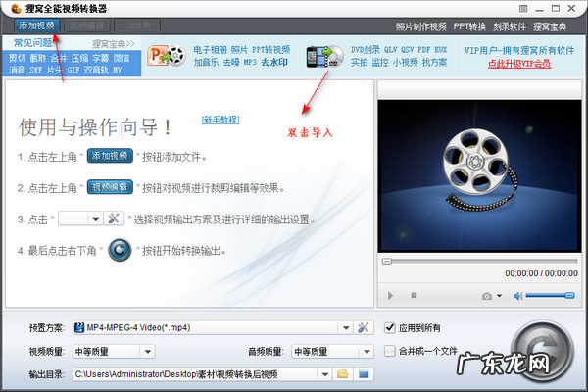Toggle the 应用到所有 checkbox
588x392 pixels.
tap(390, 328)
